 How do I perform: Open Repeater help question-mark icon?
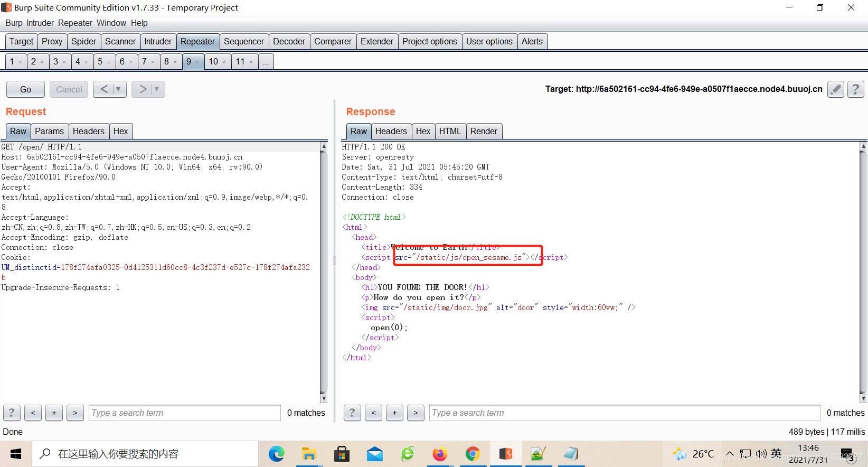point(855,89)
